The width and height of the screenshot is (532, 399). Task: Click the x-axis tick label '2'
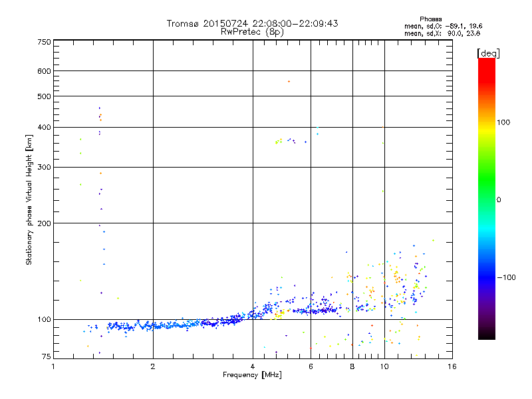point(153,366)
